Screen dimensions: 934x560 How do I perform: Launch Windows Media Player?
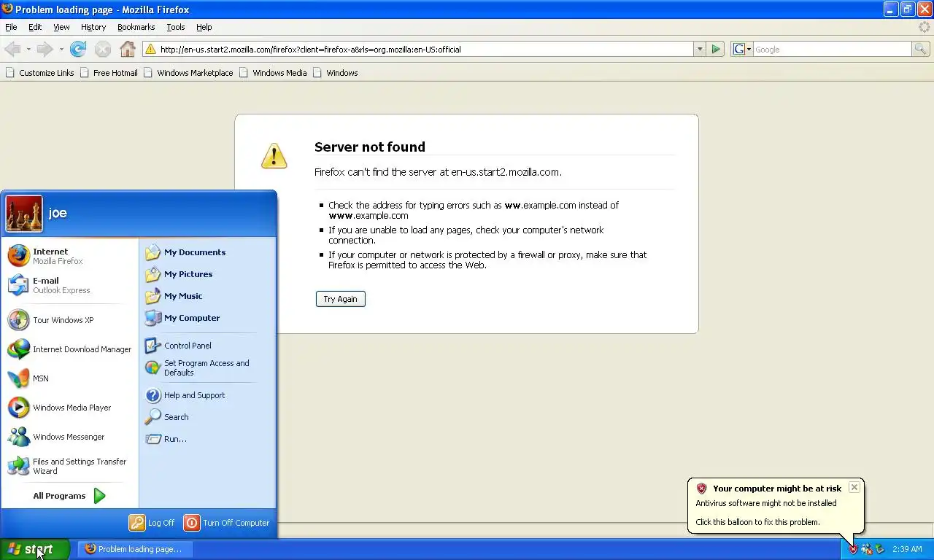click(x=69, y=408)
